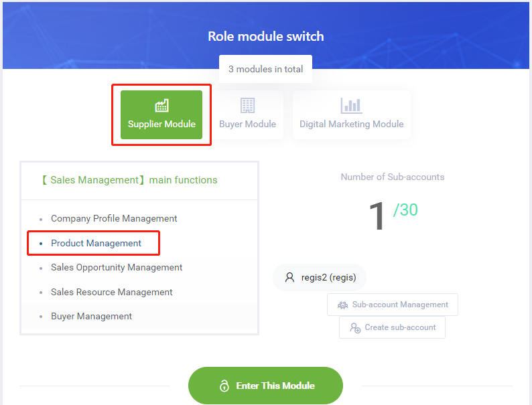Open Sales Resource Management

(x=112, y=292)
